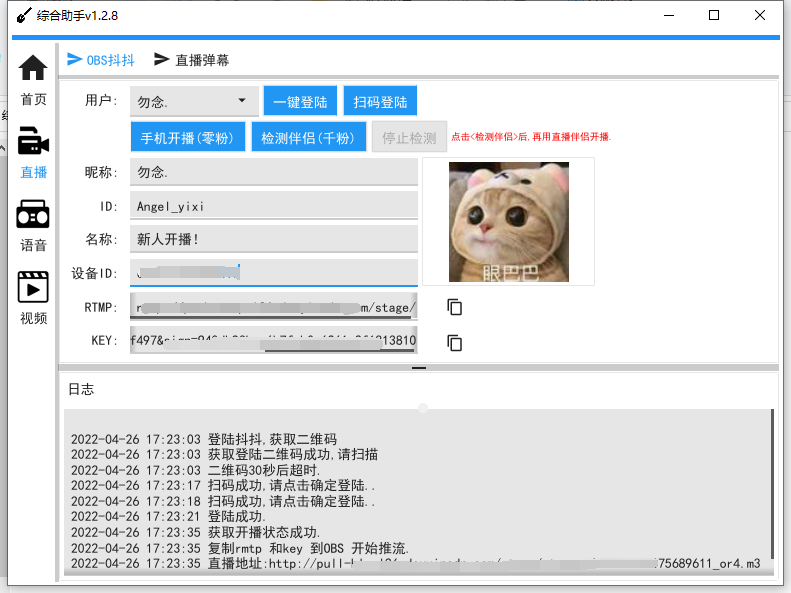This screenshot has width=791, height=593.
Task: Click the log panel vertical scrollbar
Action: tap(772, 484)
